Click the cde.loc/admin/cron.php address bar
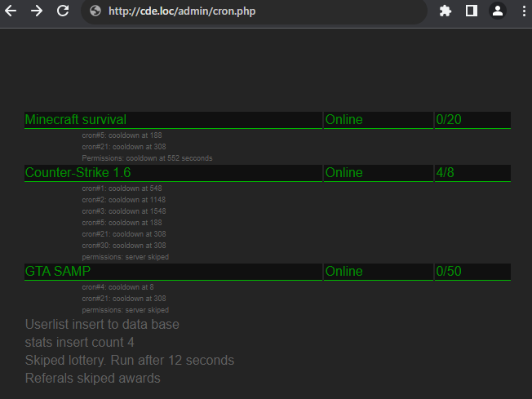532x399 pixels. [245, 11]
